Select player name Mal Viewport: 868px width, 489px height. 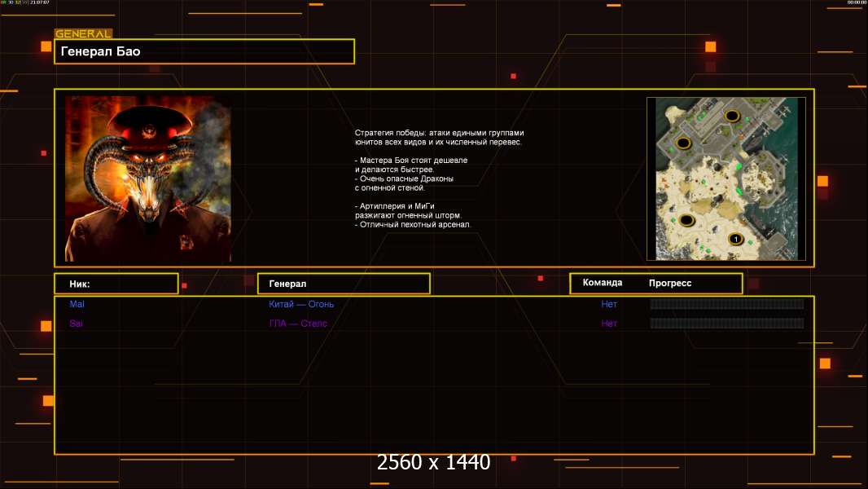click(x=77, y=304)
